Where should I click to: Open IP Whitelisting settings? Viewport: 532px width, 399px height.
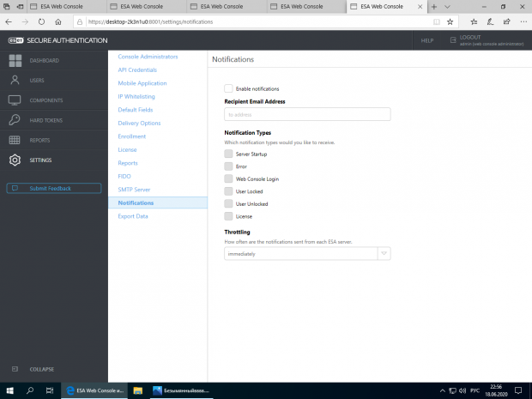point(136,96)
